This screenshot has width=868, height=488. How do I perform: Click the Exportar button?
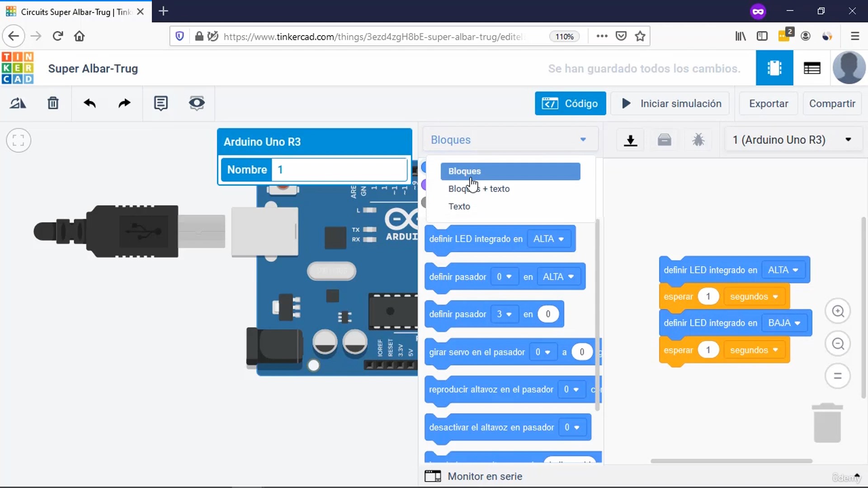pos(768,103)
